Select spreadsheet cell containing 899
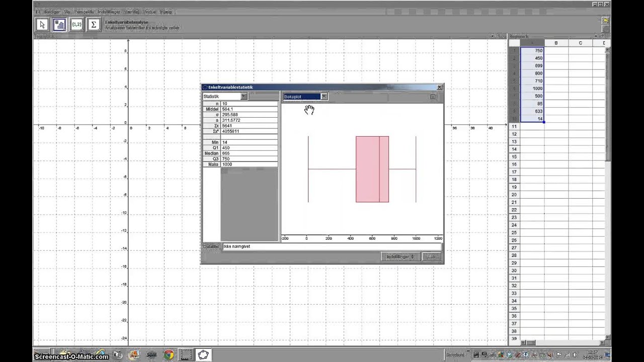The height and width of the screenshot is (362, 644). tap(532, 66)
